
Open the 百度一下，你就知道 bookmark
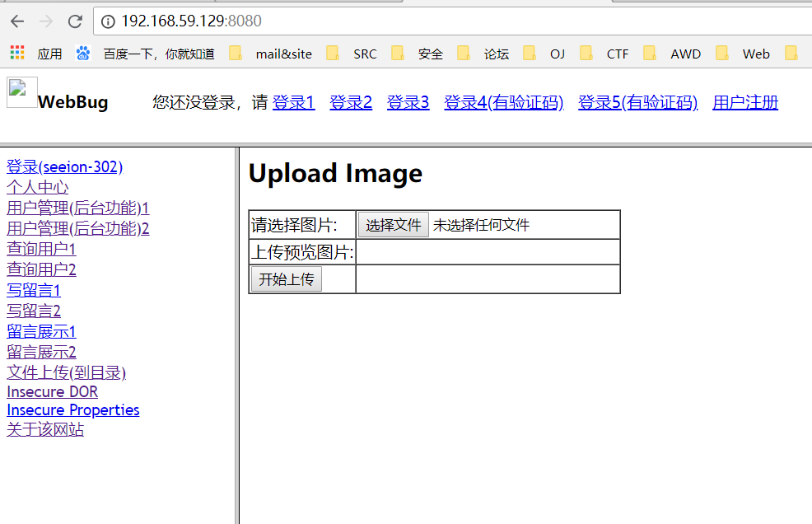(146, 54)
